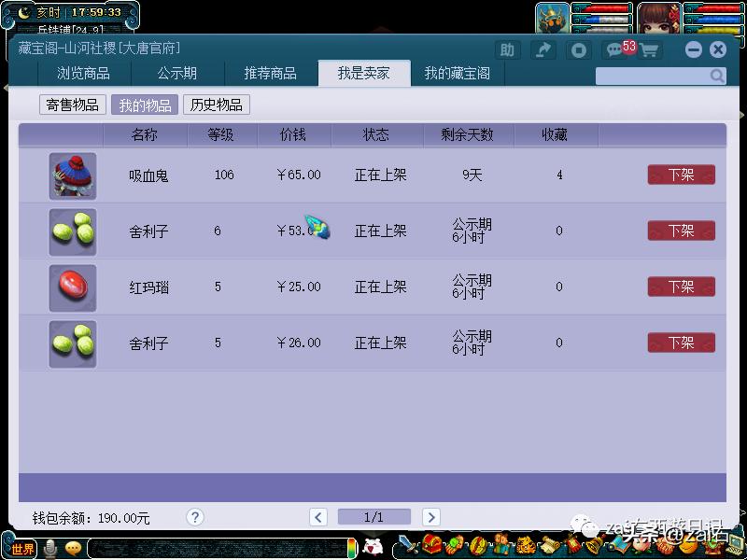This screenshot has height=560, width=747.
Task: Select the 我的物品 sub-tab
Action: (145, 105)
